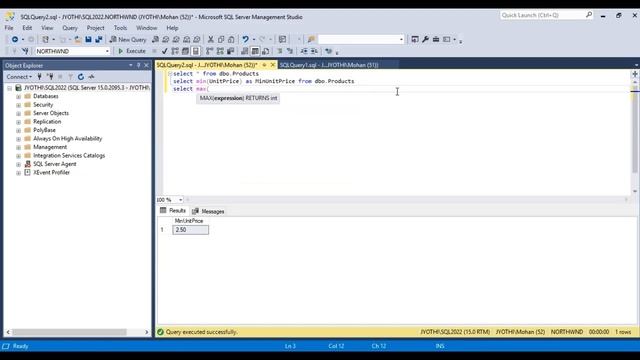The width and height of the screenshot is (640, 360).
Task: Open the Activity Monitor icon in Object Explorer
Action: [x=91, y=77]
